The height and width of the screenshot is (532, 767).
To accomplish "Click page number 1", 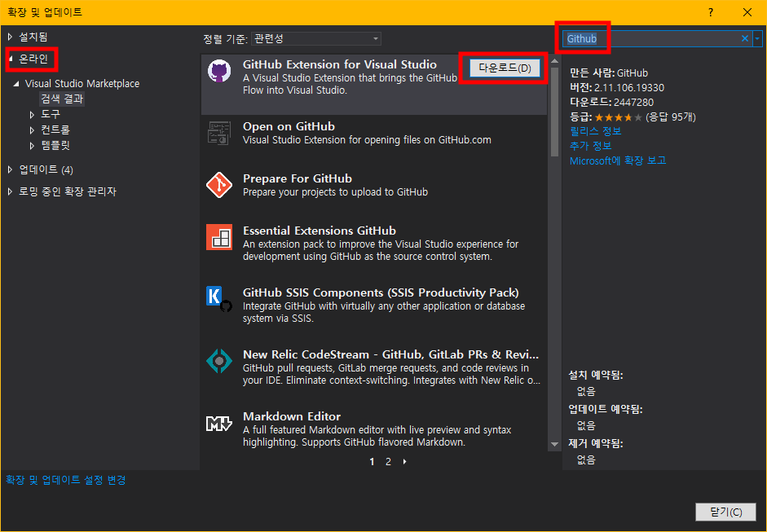I will point(372,462).
